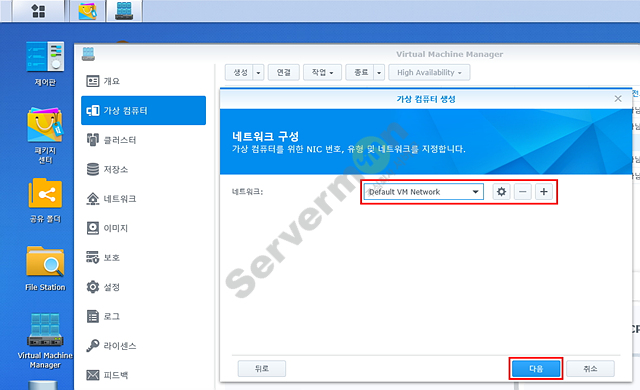
Task: Open 제어판 desktop icon
Action: [x=45, y=64]
